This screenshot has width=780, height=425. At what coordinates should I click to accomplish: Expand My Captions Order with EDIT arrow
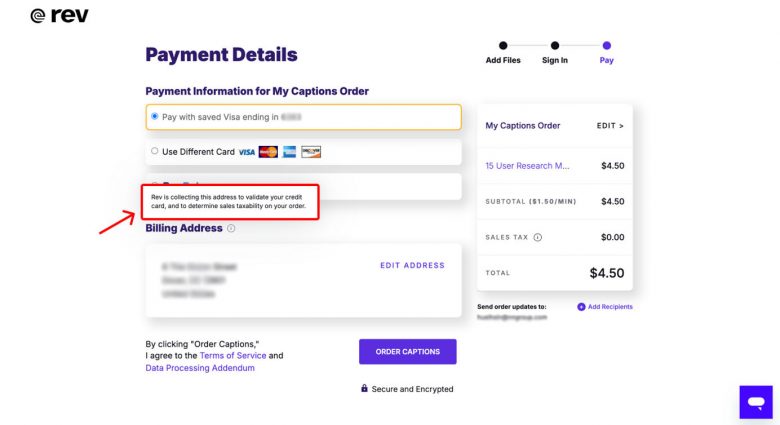609,126
